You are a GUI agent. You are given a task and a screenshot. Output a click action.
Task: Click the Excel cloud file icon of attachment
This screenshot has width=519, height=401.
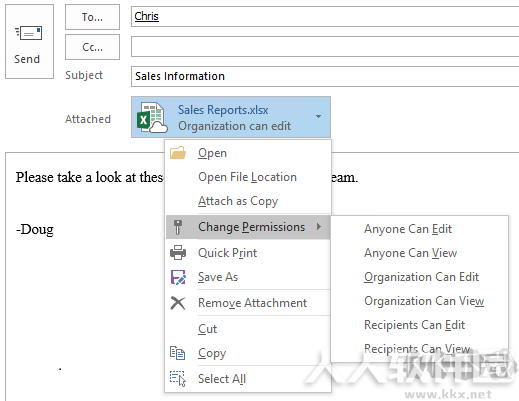click(152, 117)
